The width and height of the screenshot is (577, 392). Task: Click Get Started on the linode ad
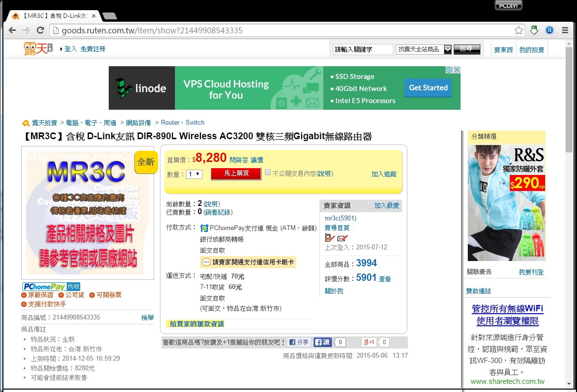pyautogui.click(x=428, y=88)
